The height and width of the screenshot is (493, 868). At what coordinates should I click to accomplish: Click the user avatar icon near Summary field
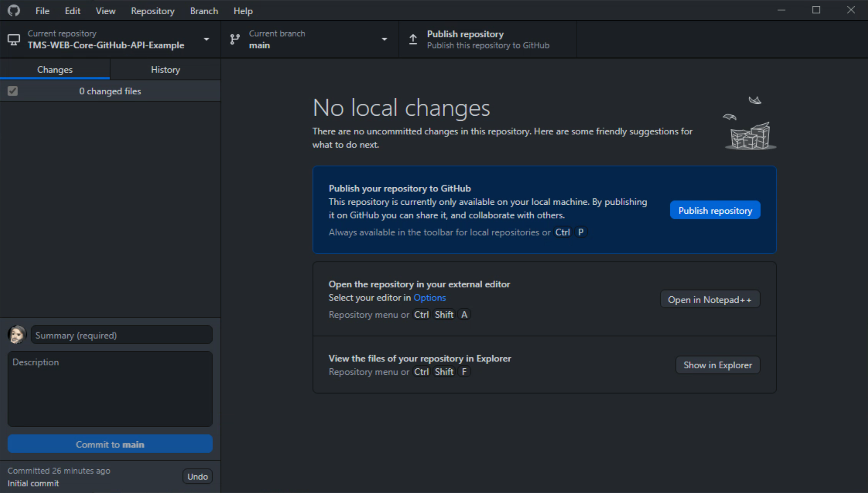click(x=17, y=334)
